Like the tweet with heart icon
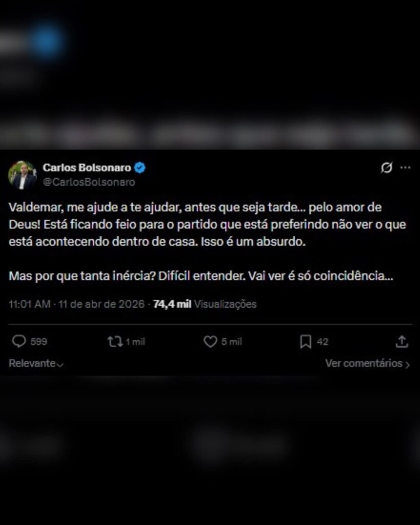The height and width of the screenshot is (525, 420). (x=211, y=341)
